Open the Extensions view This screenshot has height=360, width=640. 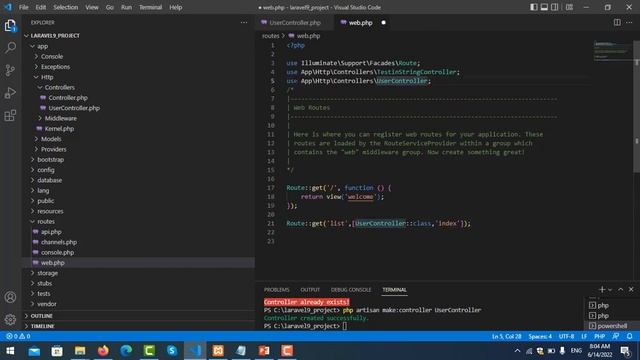[x=10, y=116]
